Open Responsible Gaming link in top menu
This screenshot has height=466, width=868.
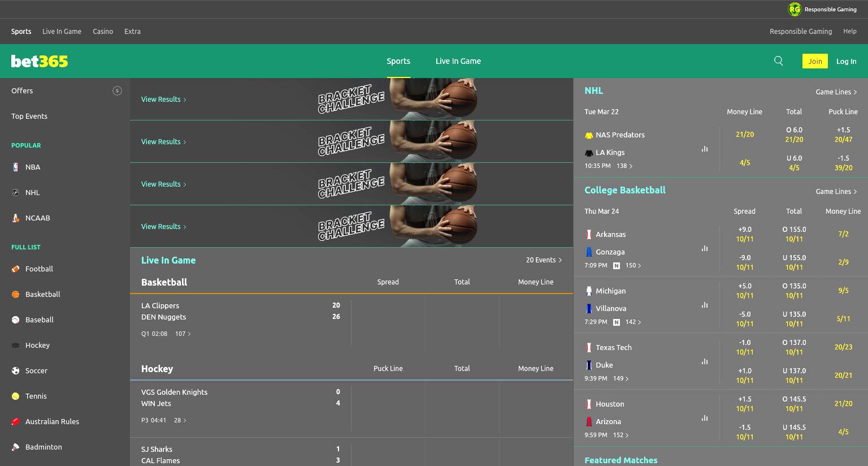pyautogui.click(x=801, y=32)
